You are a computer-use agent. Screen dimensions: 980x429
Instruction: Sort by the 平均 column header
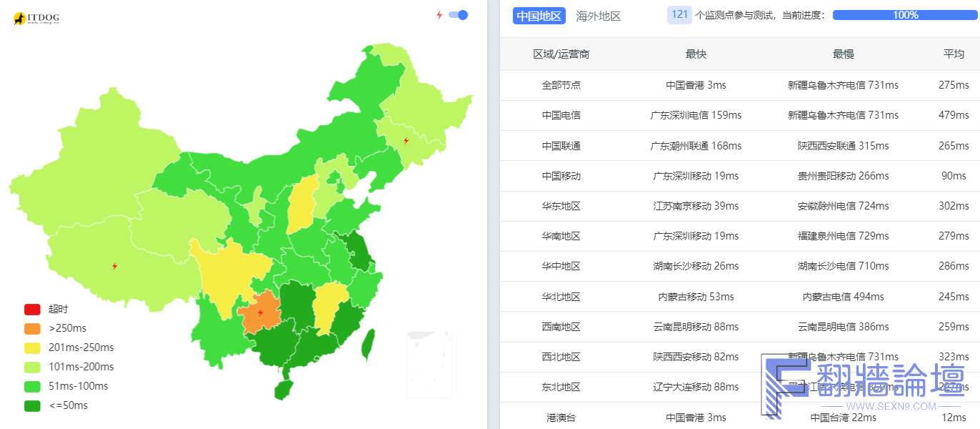[x=954, y=54]
